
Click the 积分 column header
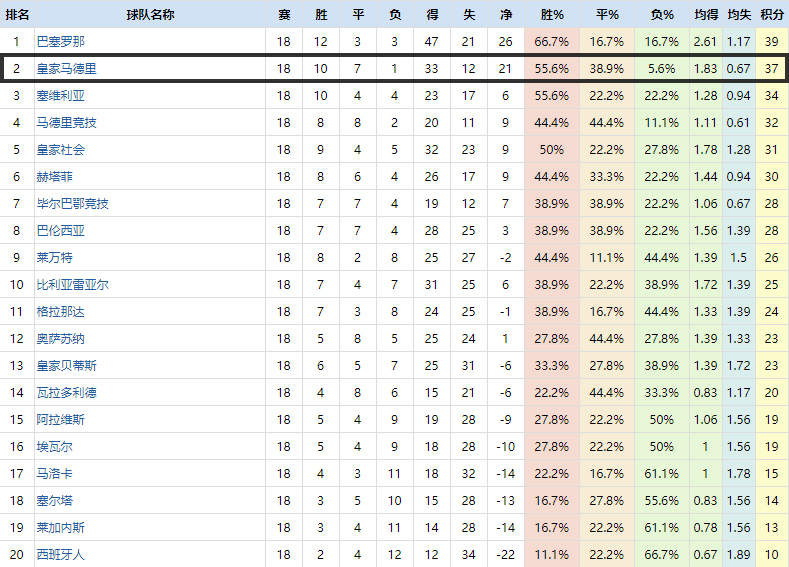(771, 15)
